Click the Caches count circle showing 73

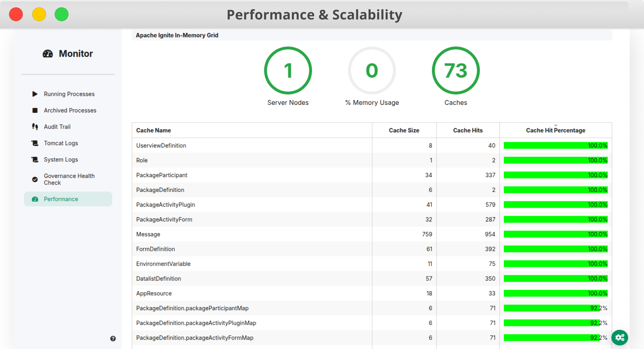[455, 70]
